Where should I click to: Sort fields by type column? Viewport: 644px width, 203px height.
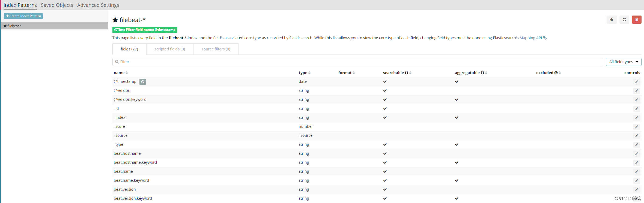tap(305, 73)
